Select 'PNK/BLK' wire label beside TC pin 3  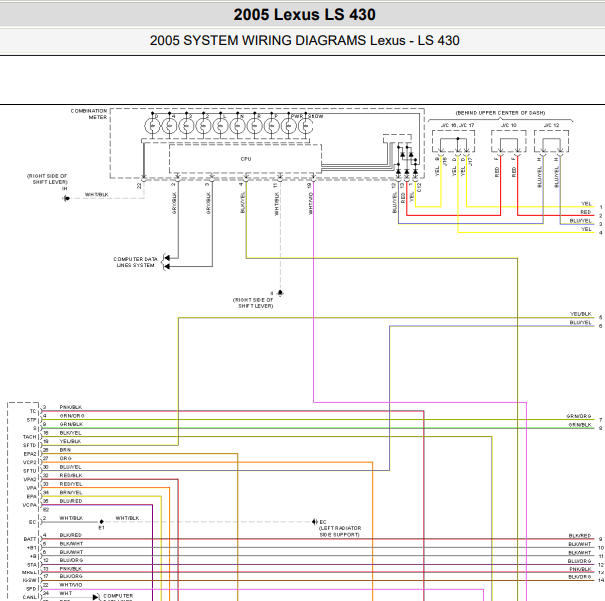(71, 407)
